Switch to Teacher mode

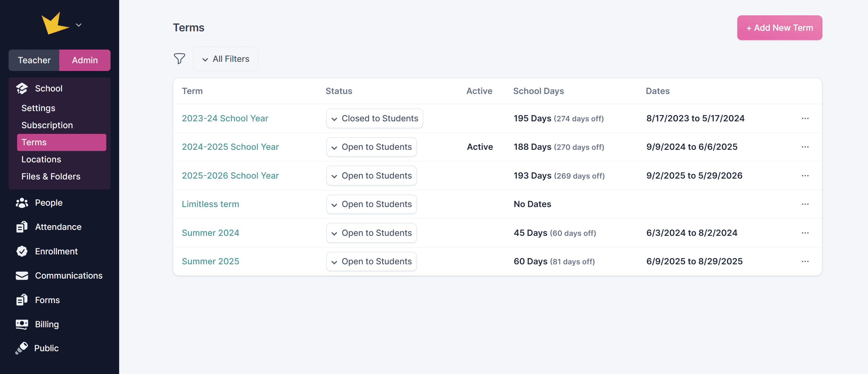pos(34,60)
